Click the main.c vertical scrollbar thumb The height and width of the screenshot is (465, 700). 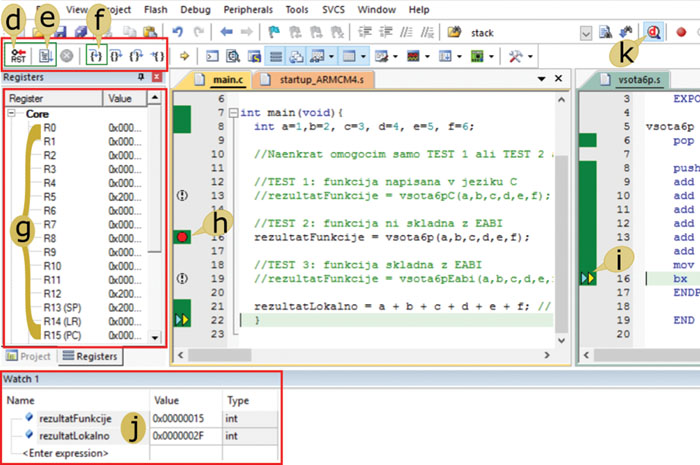click(x=562, y=243)
